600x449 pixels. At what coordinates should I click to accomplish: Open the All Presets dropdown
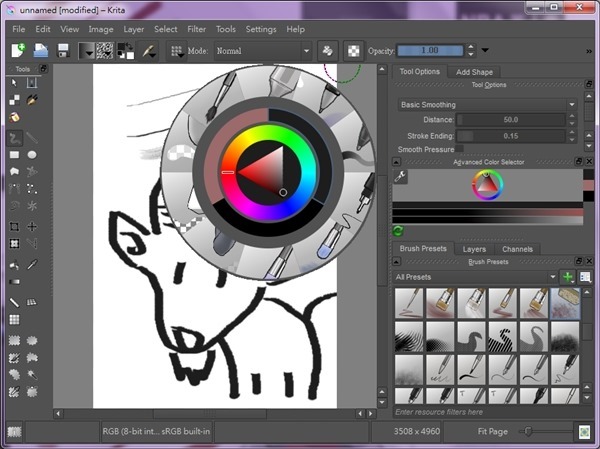(475, 276)
